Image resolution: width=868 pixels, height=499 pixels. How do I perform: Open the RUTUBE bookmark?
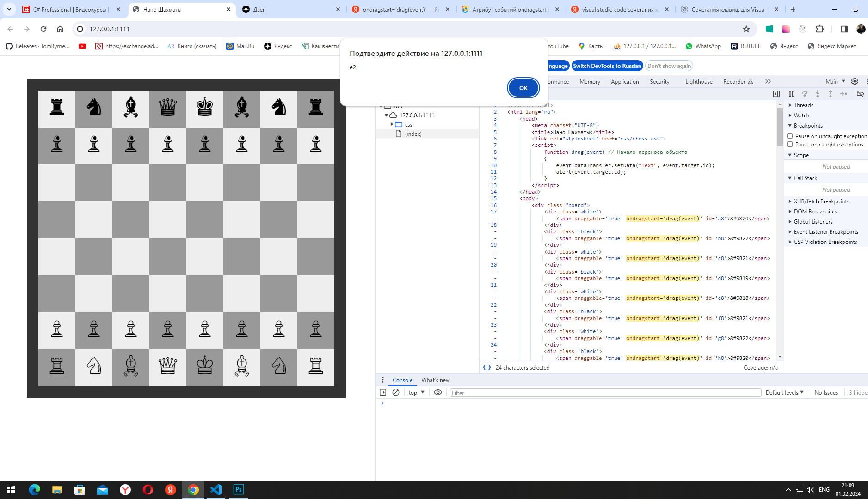pyautogui.click(x=745, y=46)
